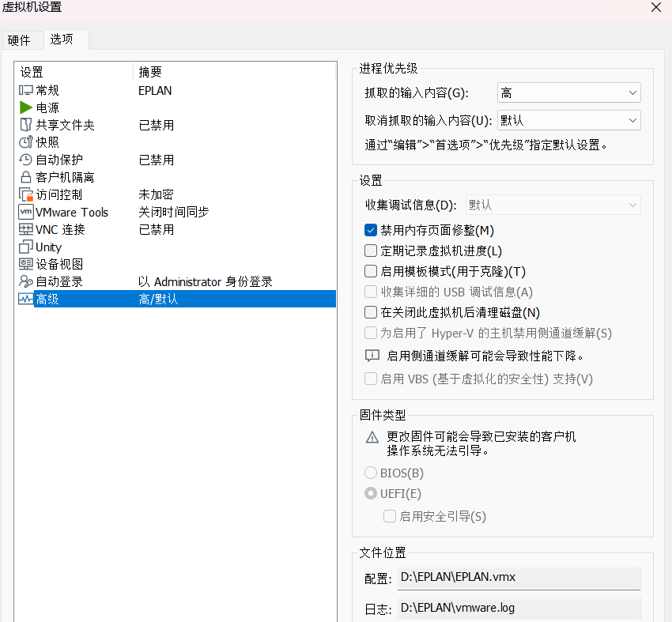Check 启用安全引导(S) checkbox

pos(389,516)
